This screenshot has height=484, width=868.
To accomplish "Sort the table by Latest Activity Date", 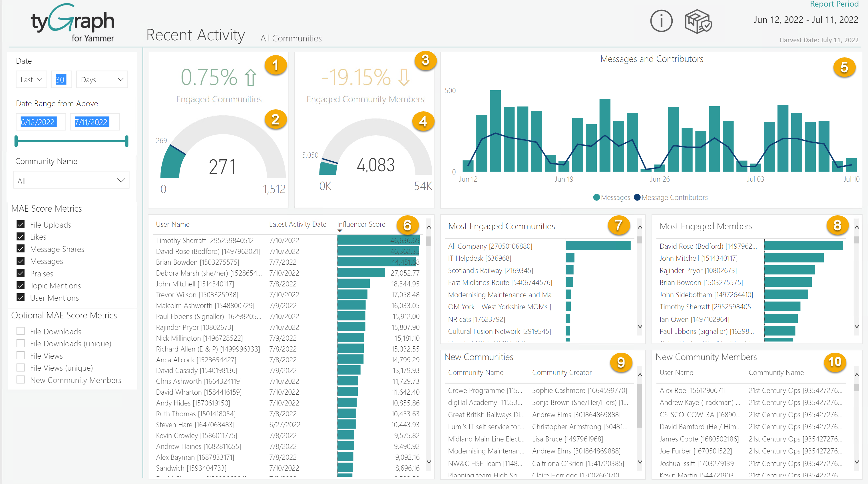I will click(298, 224).
